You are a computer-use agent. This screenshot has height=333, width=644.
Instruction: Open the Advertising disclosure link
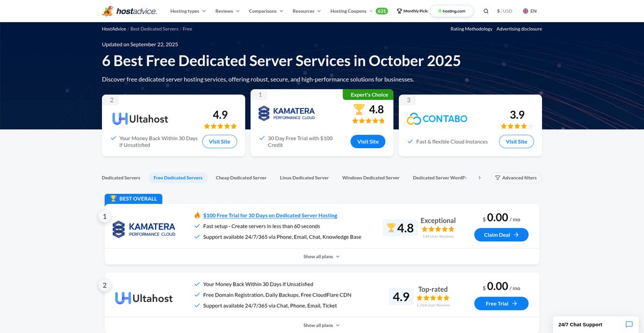click(519, 29)
